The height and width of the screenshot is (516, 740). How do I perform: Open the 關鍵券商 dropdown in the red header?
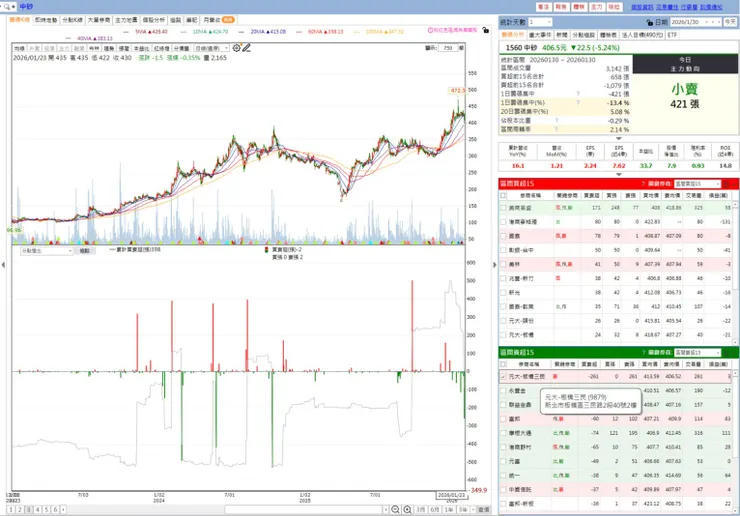pyautogui.click(x=697, y=184)
